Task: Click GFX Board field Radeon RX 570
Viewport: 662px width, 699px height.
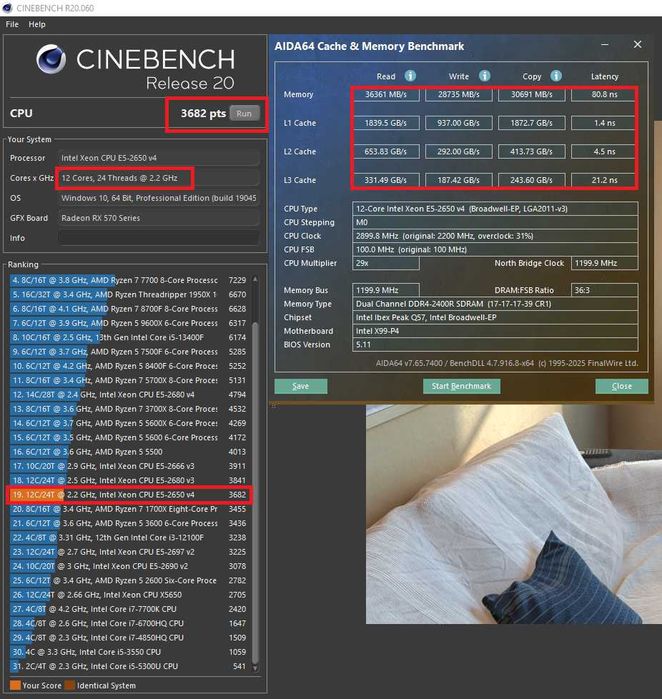Action: 159,218
